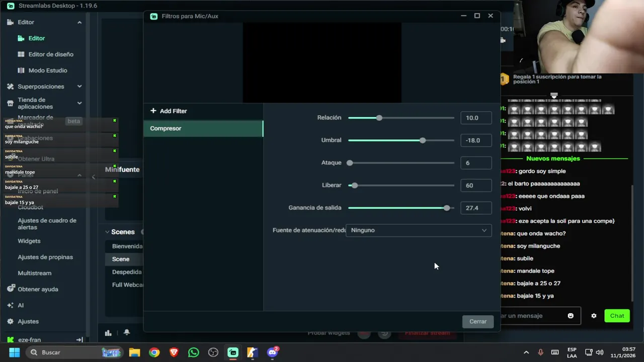Click the Umbral slider handle
Viewport: 644px width, 362px height.
423,140
